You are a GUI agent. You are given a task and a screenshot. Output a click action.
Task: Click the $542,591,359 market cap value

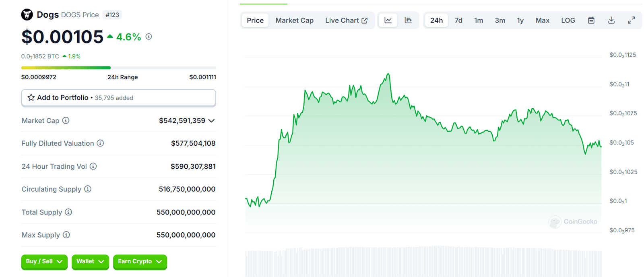tap(182, 120)
